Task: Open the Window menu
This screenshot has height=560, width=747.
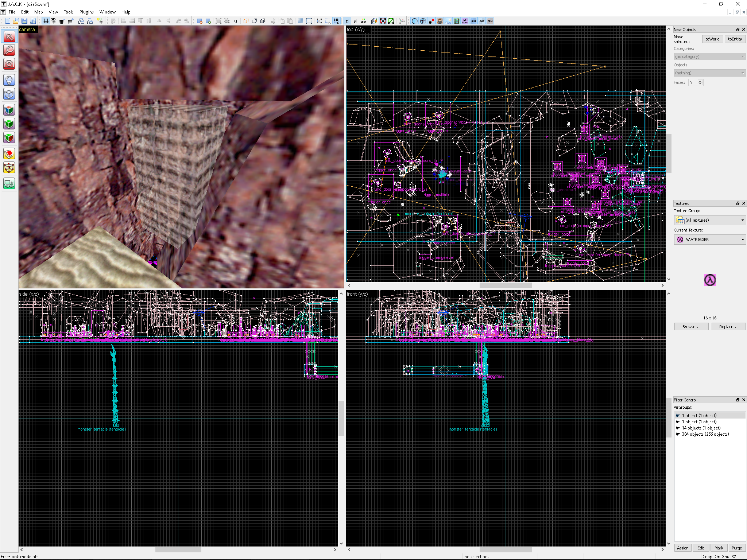Action: tap(108, 12)
